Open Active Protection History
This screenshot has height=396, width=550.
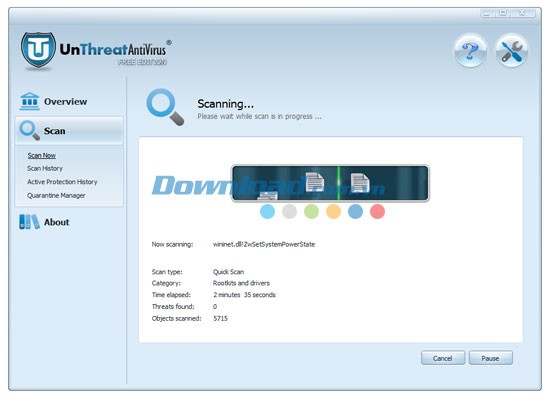[62, 182]
